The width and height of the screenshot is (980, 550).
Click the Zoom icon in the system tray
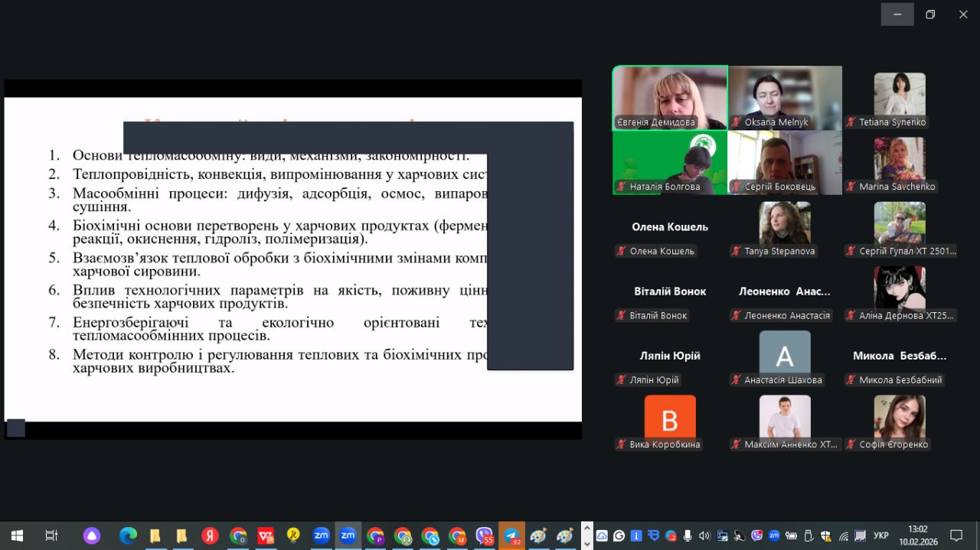point(774,535)
